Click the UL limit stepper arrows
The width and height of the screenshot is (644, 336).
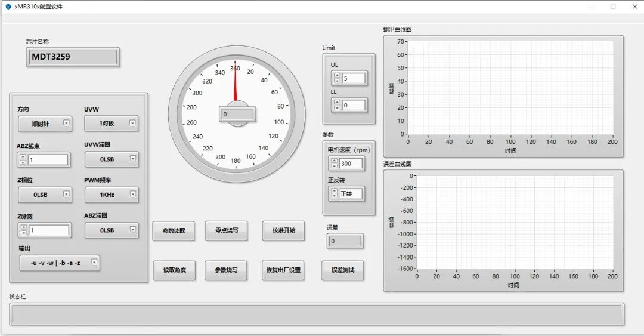click(337, 78)
